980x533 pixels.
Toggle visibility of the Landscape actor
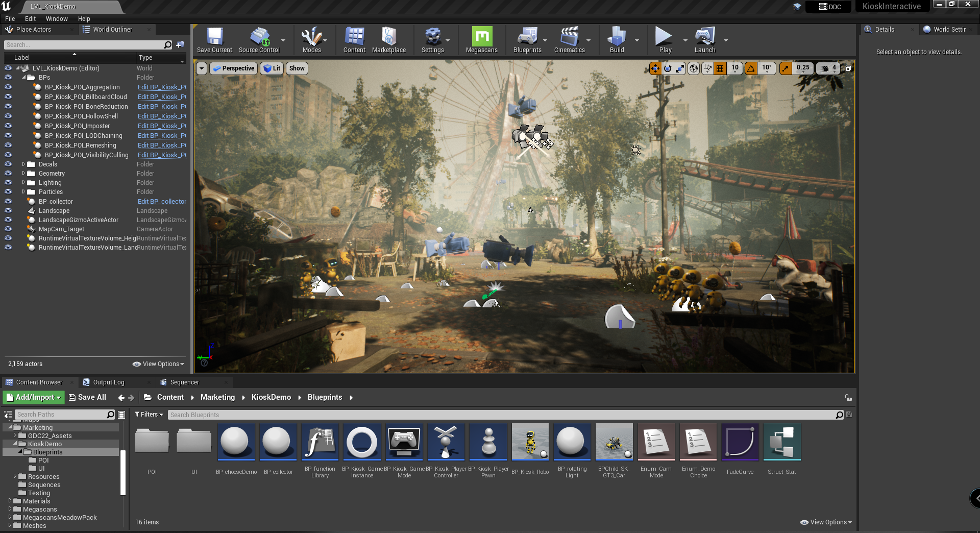pyautogui.click(x=8, y=211)
